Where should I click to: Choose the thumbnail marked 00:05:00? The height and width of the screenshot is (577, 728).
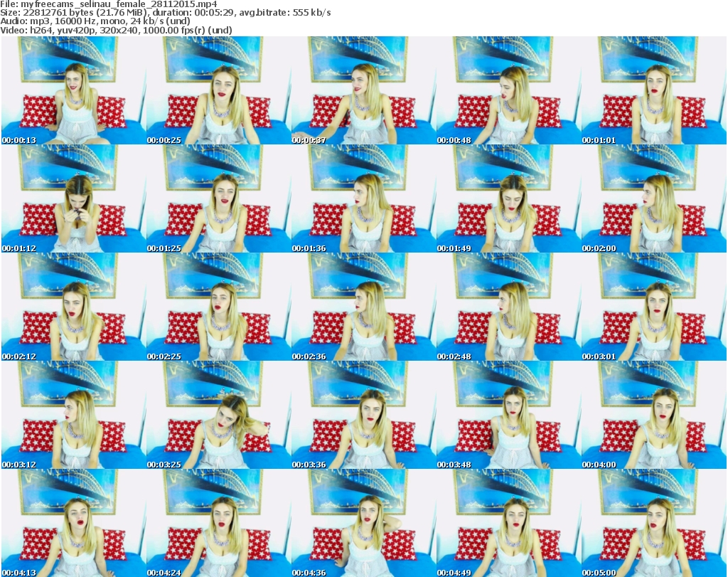pos(654,523)
